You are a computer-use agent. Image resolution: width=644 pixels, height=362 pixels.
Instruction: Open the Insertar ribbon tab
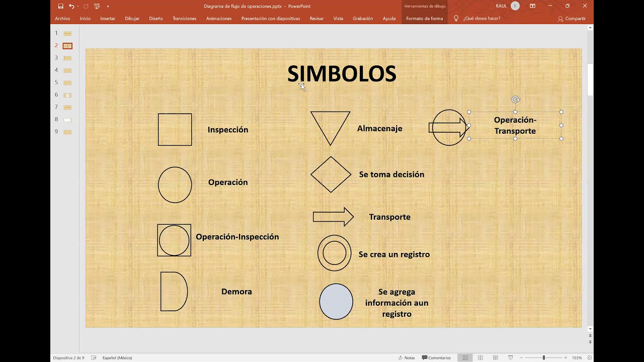point(108,19)
